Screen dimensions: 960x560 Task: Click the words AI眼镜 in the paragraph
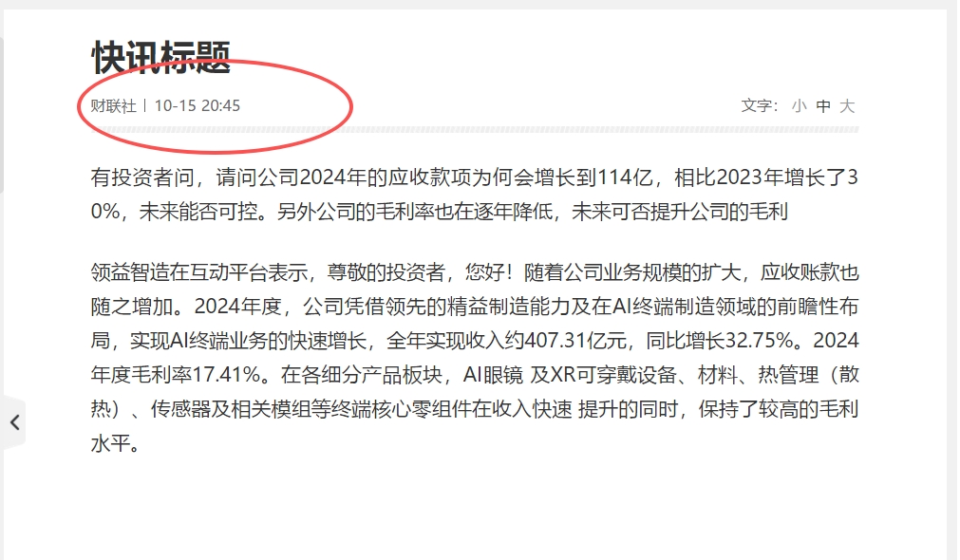click(x=493, y=375)
